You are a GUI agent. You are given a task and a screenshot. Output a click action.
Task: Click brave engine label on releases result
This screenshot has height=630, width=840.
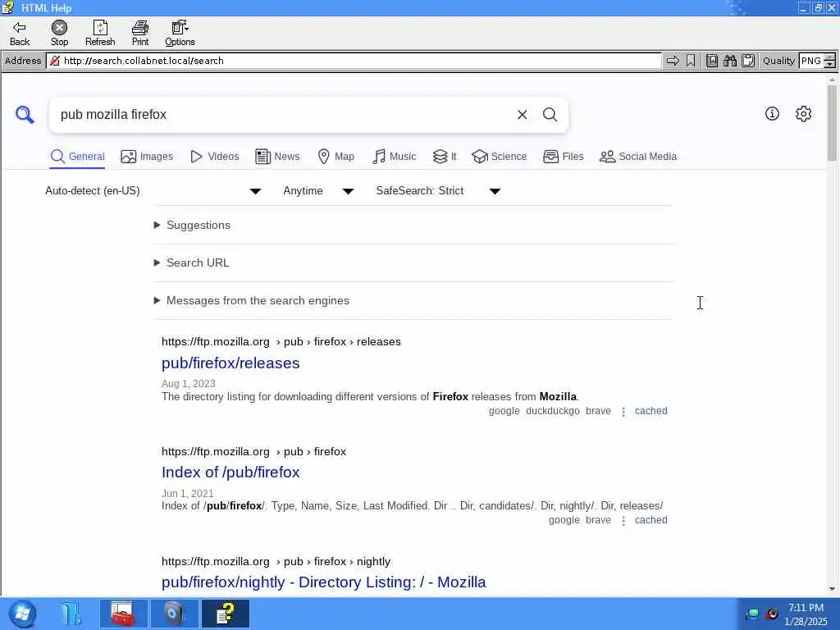598,411
